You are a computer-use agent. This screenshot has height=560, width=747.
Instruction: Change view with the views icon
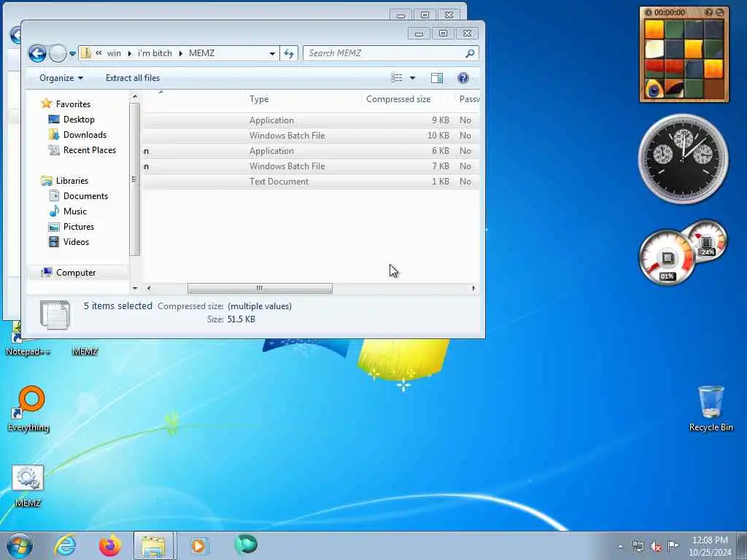(396, 78)
